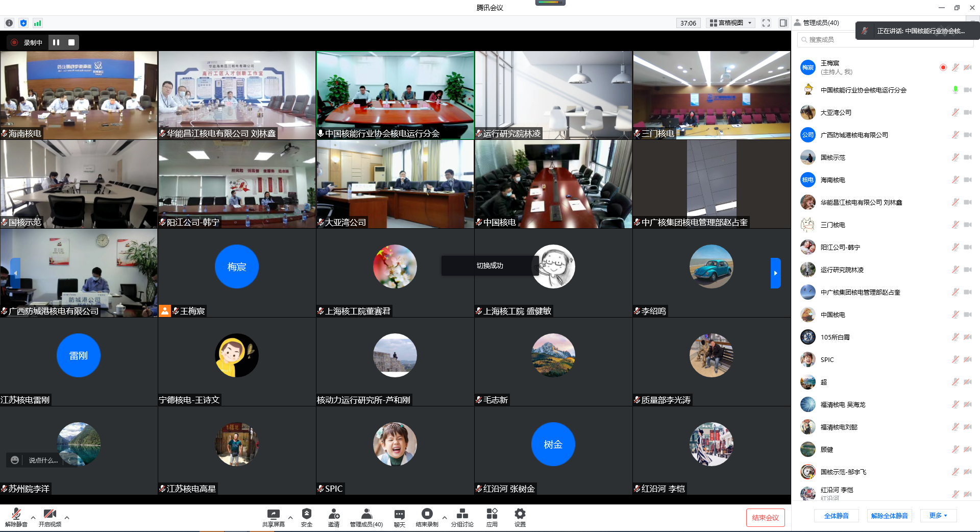Toggle 开启视频 camera button
Image resolution: width=980 pixels, height=532 pixels.
50,517
